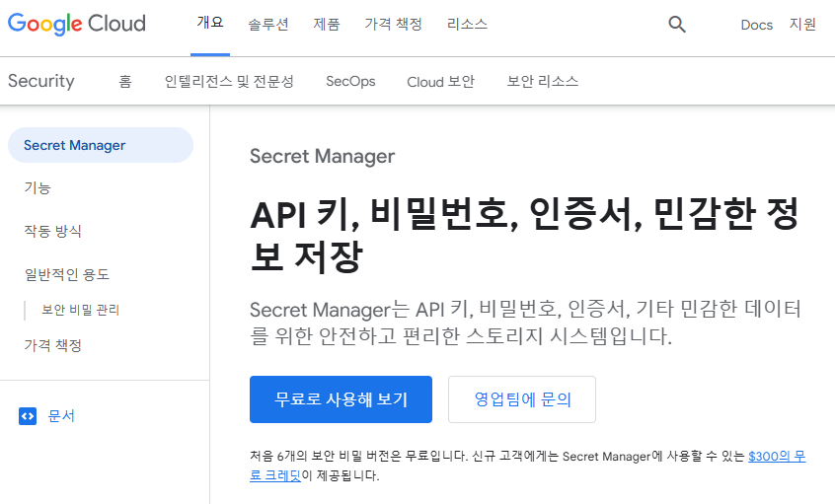Open the 솔루션 menu

coord(267,24)
